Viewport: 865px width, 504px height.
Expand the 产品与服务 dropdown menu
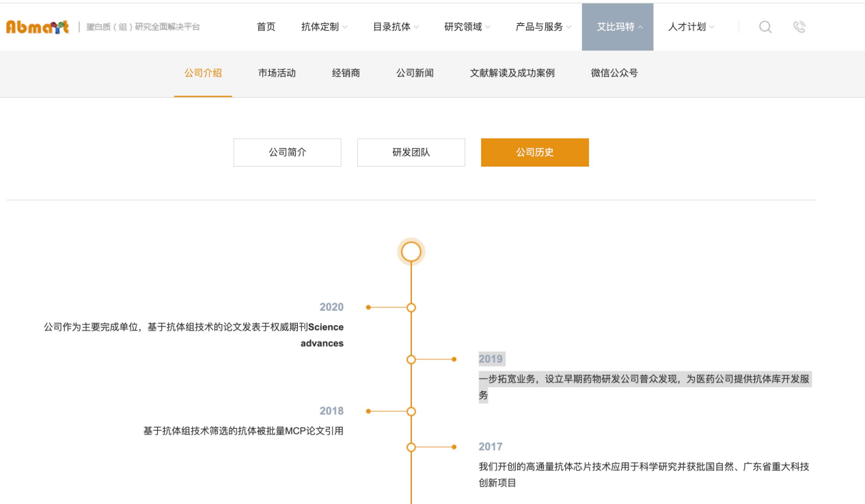[x=544, y=27]
